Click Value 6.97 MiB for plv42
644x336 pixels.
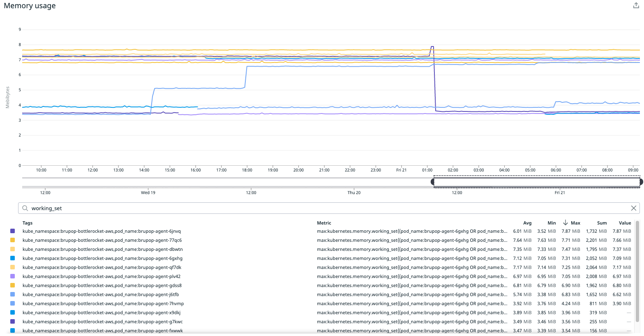pos(622,276)
